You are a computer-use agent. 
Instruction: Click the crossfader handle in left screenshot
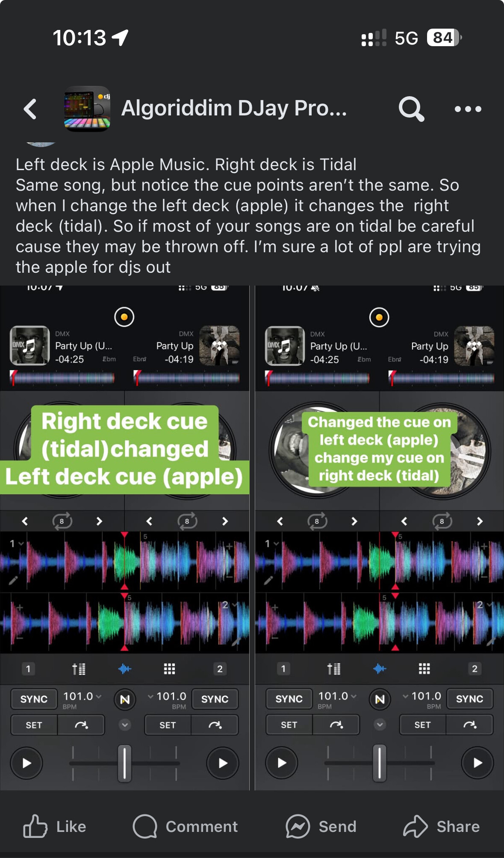pyautogui.click(x=124, y=763)
